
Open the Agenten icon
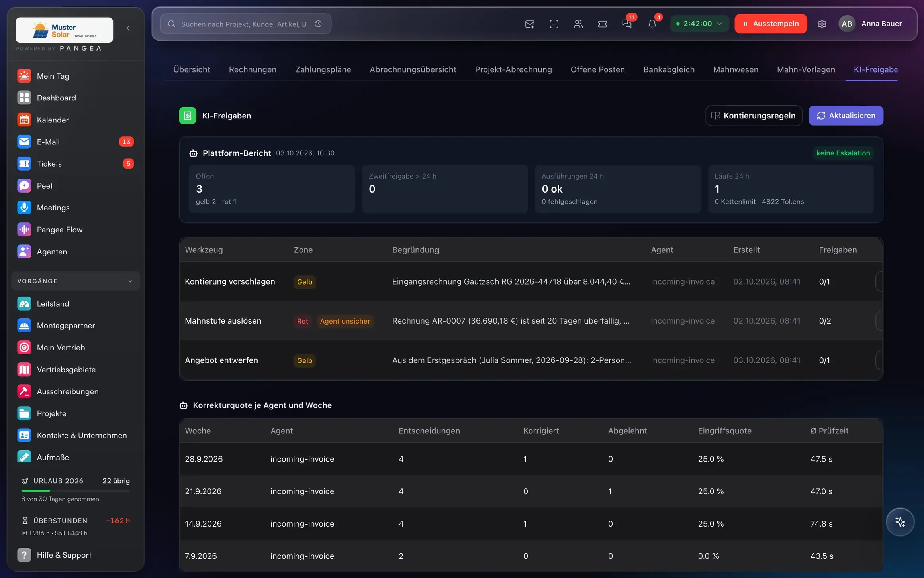click(x=24, y=251)
